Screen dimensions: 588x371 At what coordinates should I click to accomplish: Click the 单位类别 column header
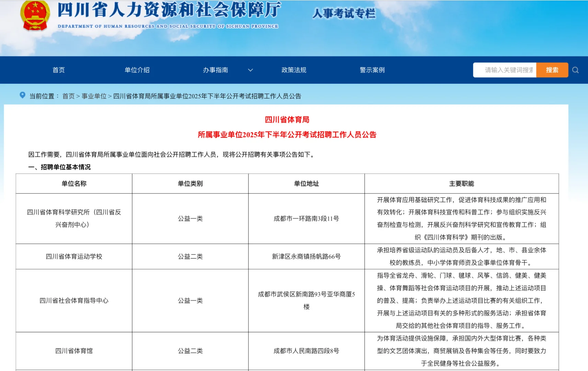pyautogui.click(x=190, y=183)
